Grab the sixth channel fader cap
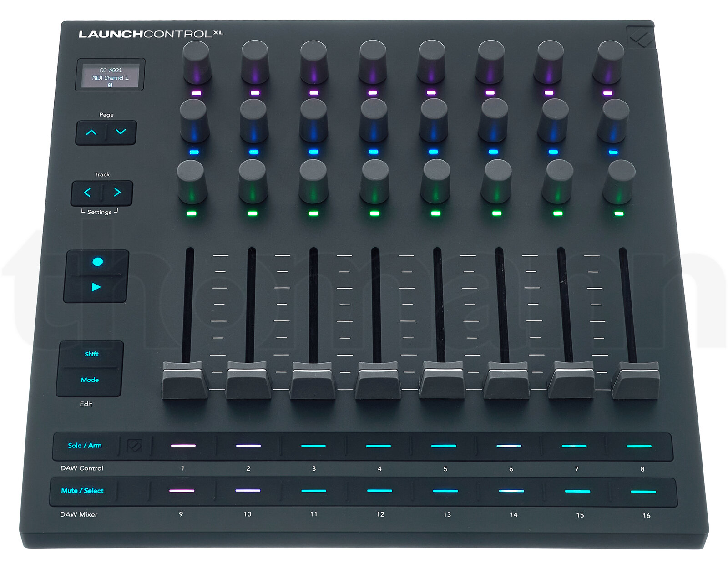 506,380
